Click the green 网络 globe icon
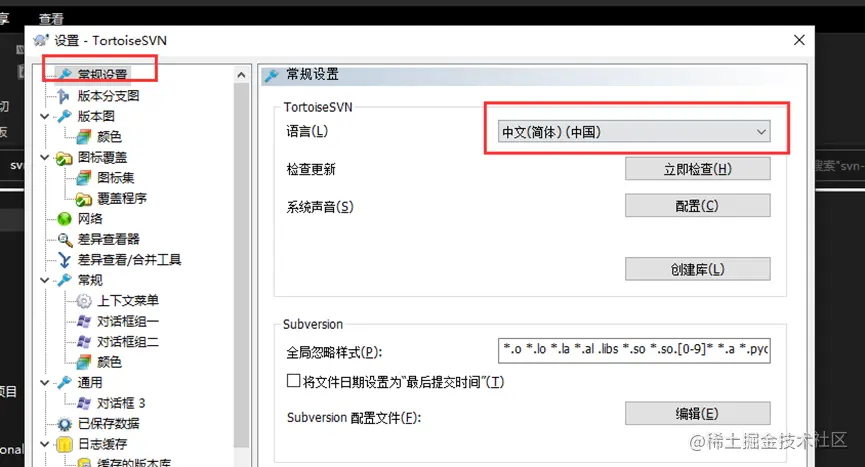The height and width of the screenshot is (467, 865). coord(65,219)
